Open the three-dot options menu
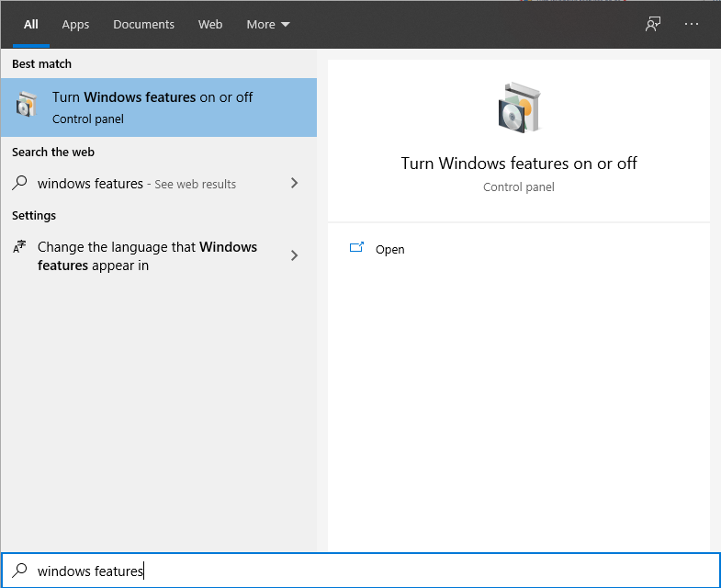This screenshot has width=721, height=588. 691,25
